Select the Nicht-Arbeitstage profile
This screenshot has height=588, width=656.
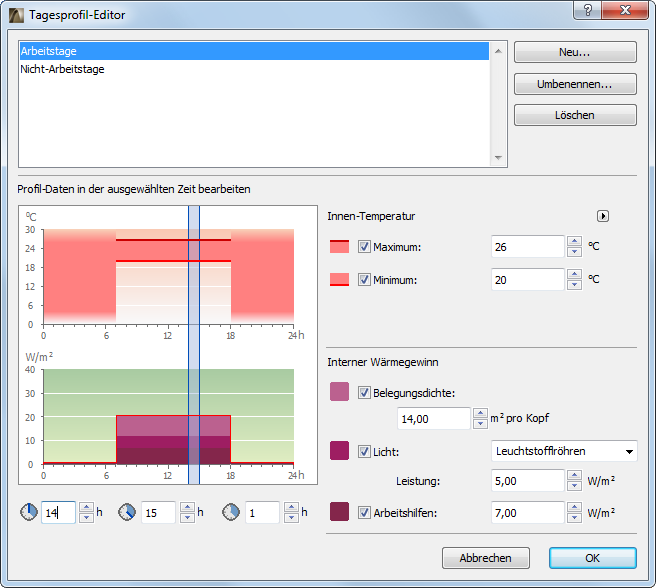coord(254,69)
